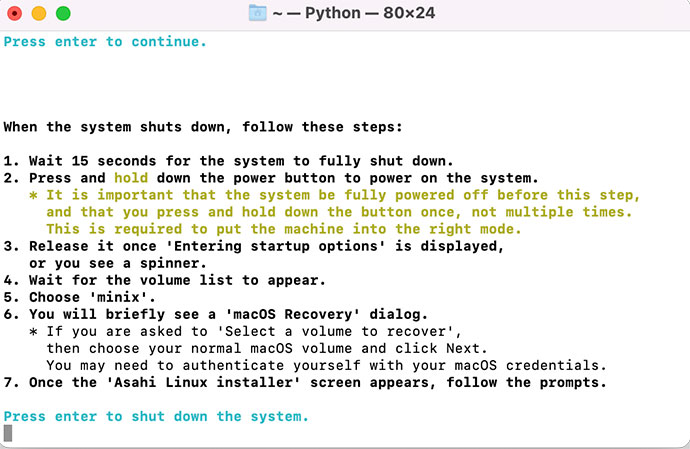690x449 pixels.
Task: Click 'Press enter to shut down the system.' prompt
Action: pos(156,416)
